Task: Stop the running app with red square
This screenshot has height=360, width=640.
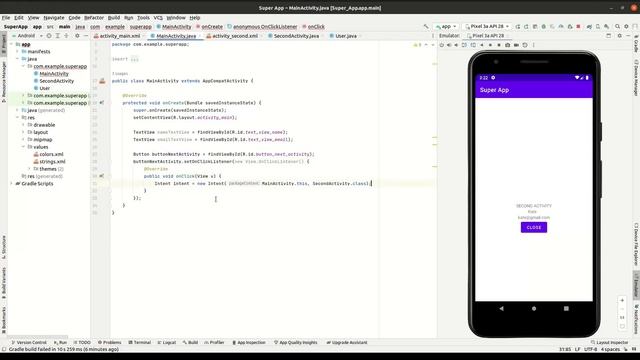Action: (x=578, y=27)
